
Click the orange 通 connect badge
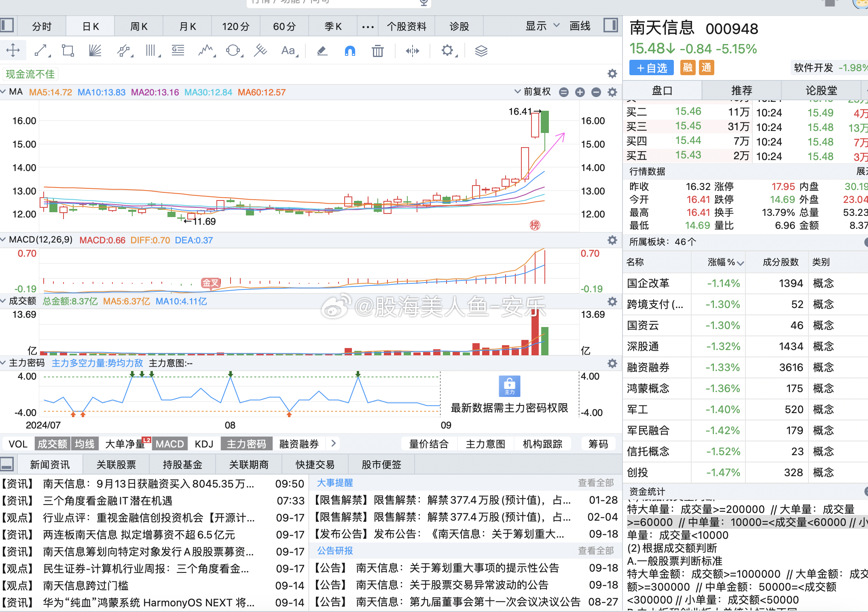tap(706, 68)
